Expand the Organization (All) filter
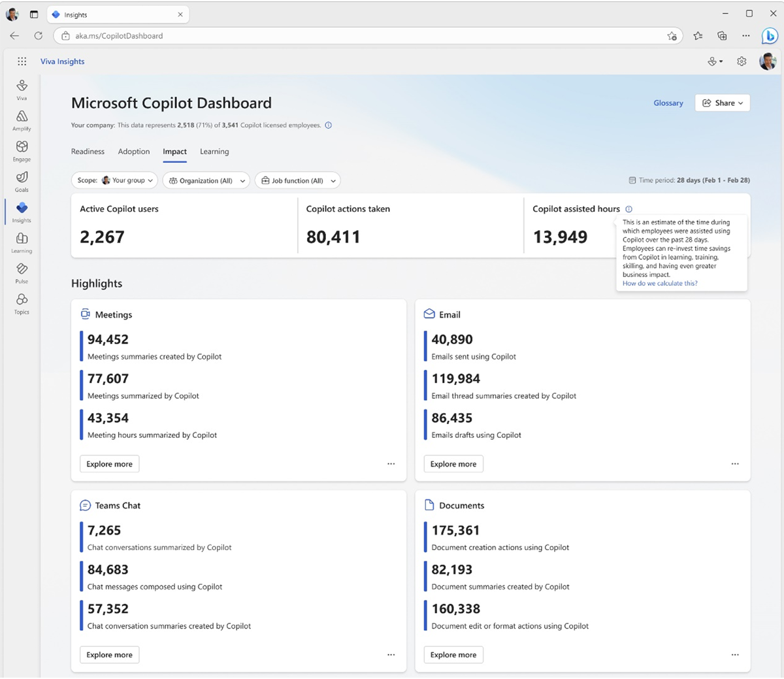The image size is (784, 679). coord(206,180)
